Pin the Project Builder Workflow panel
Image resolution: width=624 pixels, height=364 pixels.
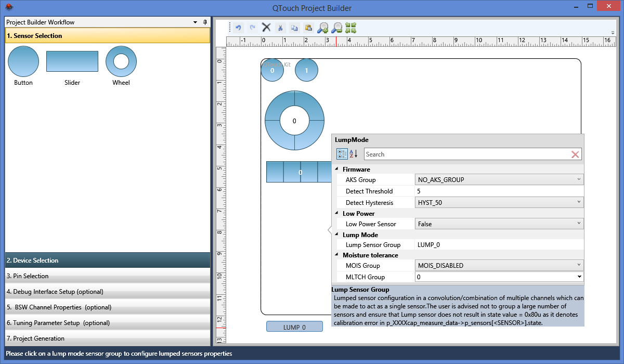[x=205, y=22]
